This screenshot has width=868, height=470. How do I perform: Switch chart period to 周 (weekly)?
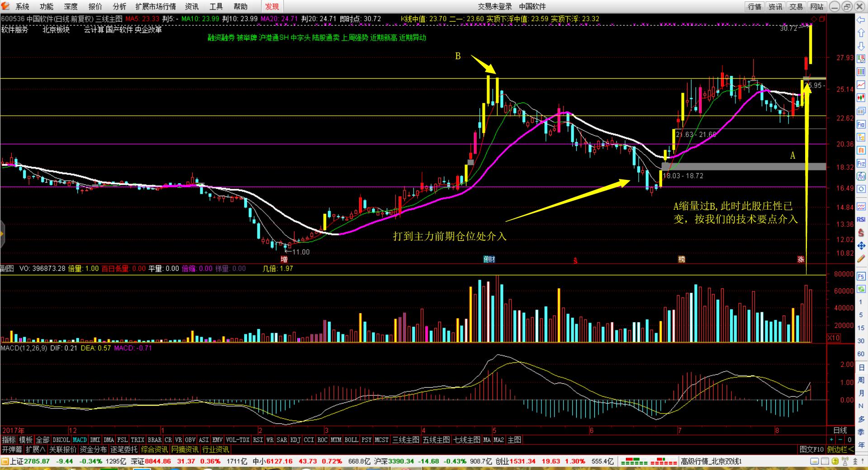click(x=861, y=380)
